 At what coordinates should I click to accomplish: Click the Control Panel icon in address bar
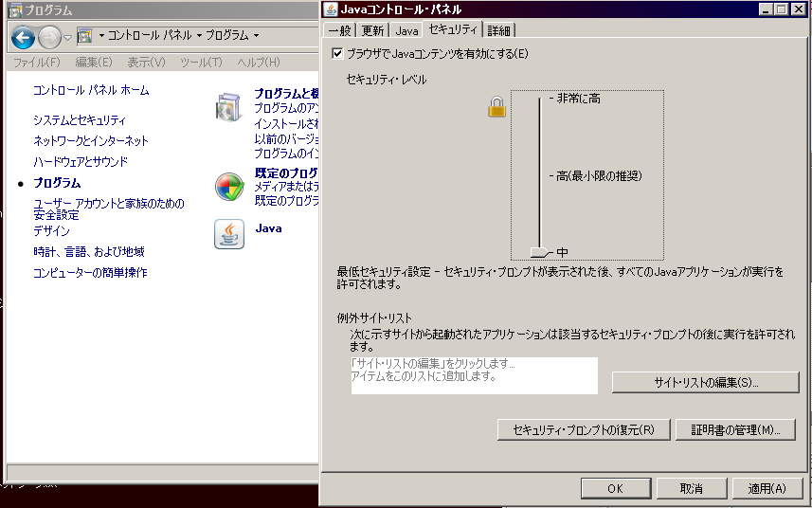click(85, 36)
